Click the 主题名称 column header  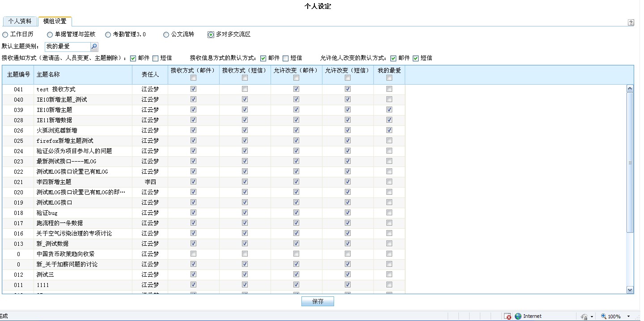coord(83,74)
